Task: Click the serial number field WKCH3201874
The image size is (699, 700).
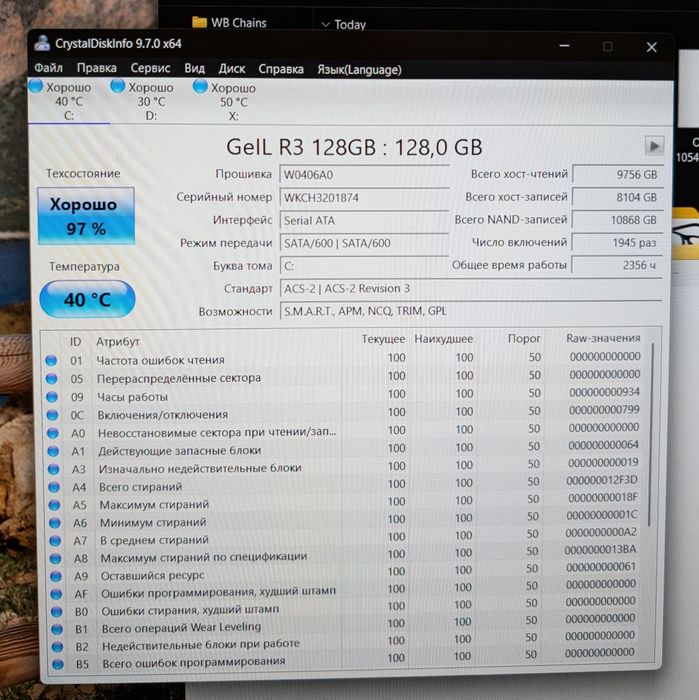Action: click(364, 198)
